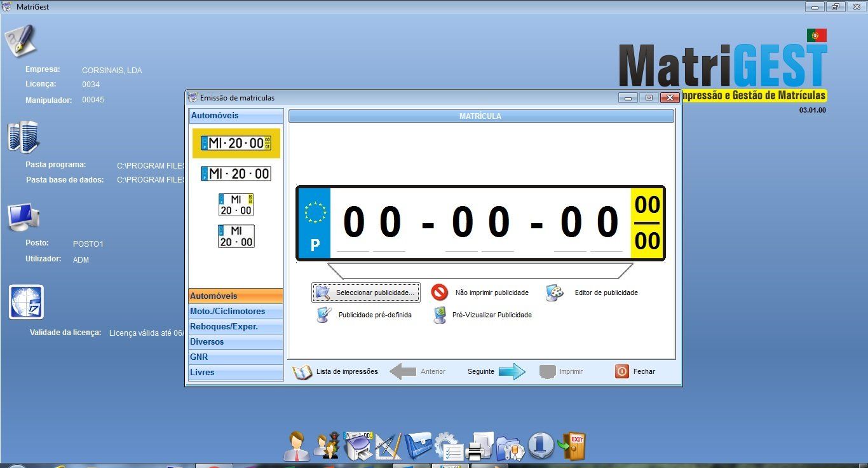Click Pré-Vizualizar Publicidade
The width and height of the screenshot is (868, 468).
[482, 315]
